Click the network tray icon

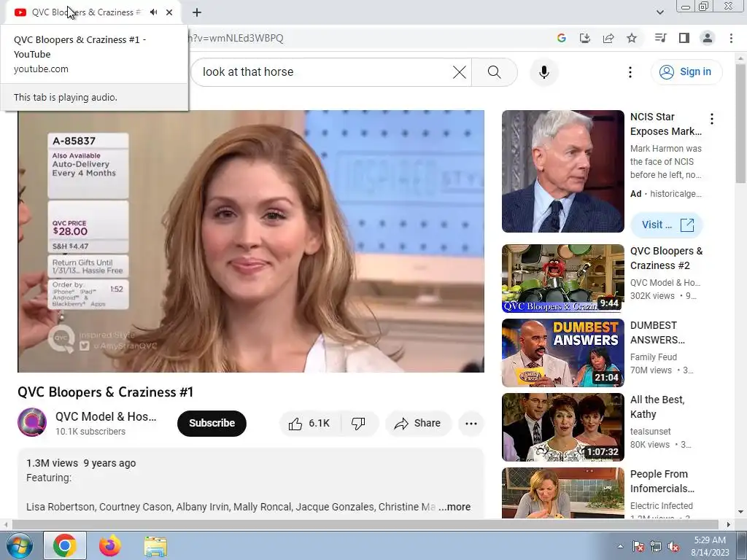(656, 546)
